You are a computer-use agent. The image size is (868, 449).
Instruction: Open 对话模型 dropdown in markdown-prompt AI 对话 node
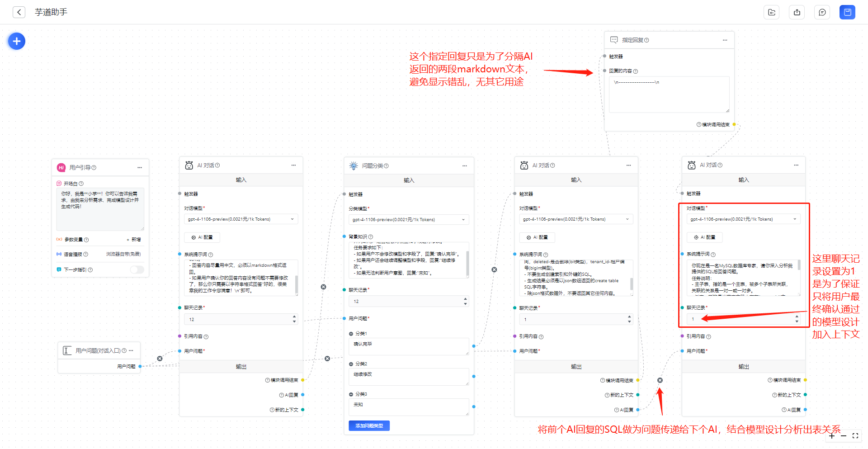[x=241, y=219]
